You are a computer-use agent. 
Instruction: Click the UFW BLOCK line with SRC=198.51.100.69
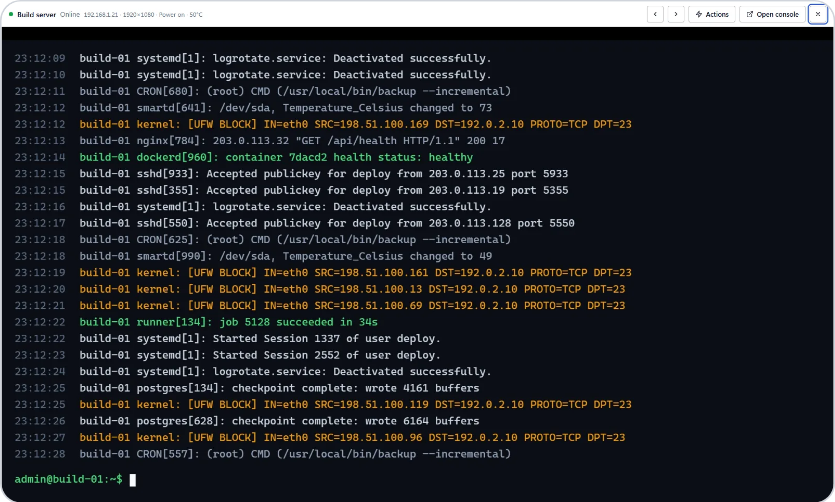320,306
